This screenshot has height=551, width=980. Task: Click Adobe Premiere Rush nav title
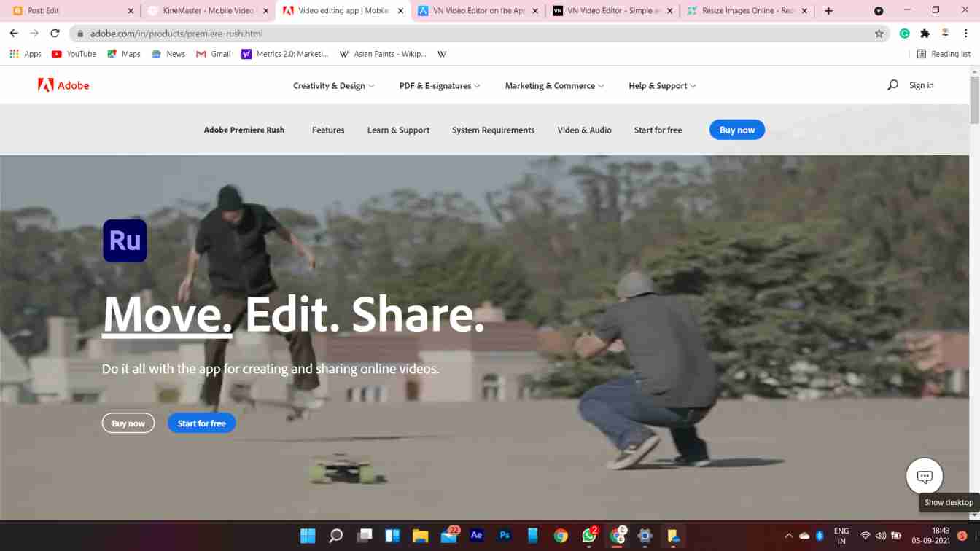click(244, 130)
